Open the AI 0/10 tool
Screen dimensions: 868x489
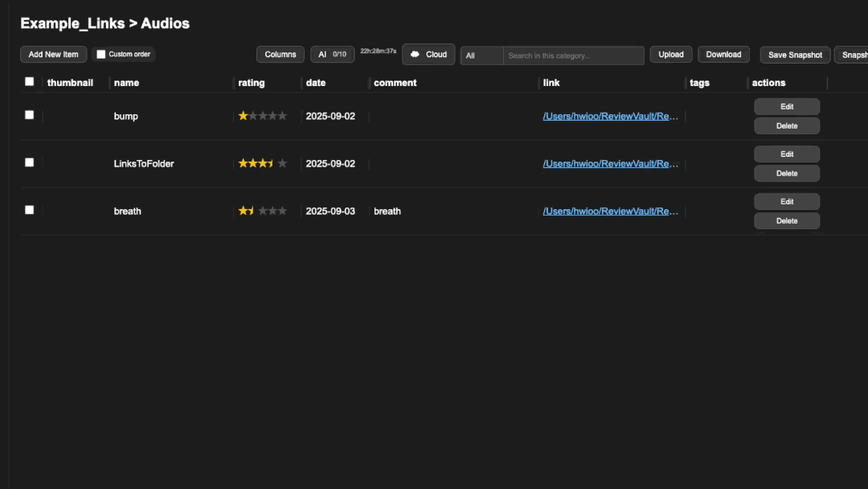[x=332, y=55]
